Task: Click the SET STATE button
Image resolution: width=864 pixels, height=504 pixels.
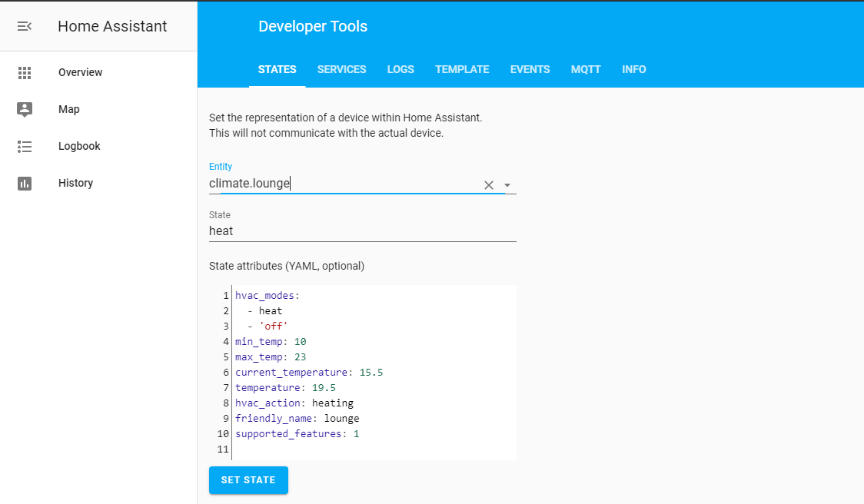Action: (248, 480)
